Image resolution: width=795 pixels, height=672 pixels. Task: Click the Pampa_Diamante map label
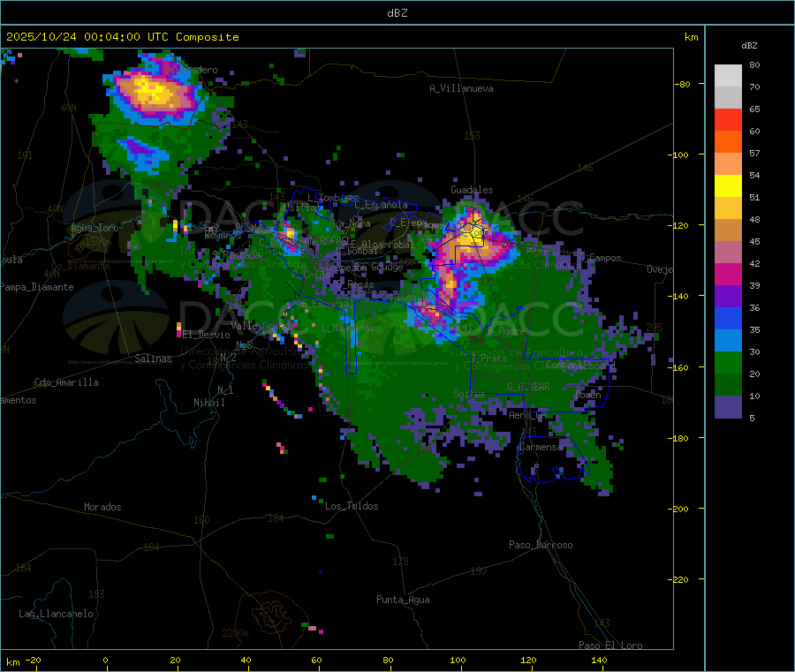(36, 287)
